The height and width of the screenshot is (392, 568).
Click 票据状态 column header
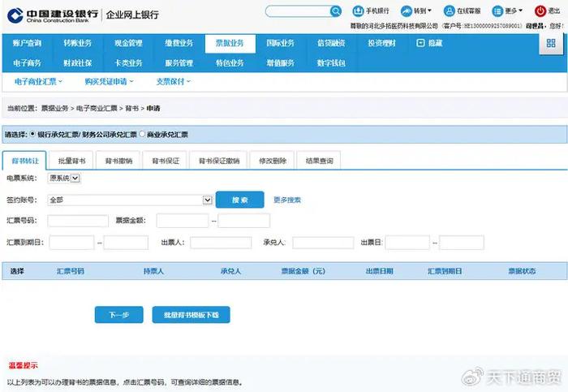(x=522, y=271)
